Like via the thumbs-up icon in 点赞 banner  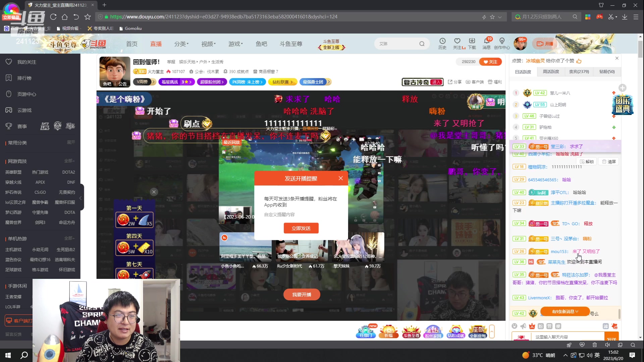point(579,61)
